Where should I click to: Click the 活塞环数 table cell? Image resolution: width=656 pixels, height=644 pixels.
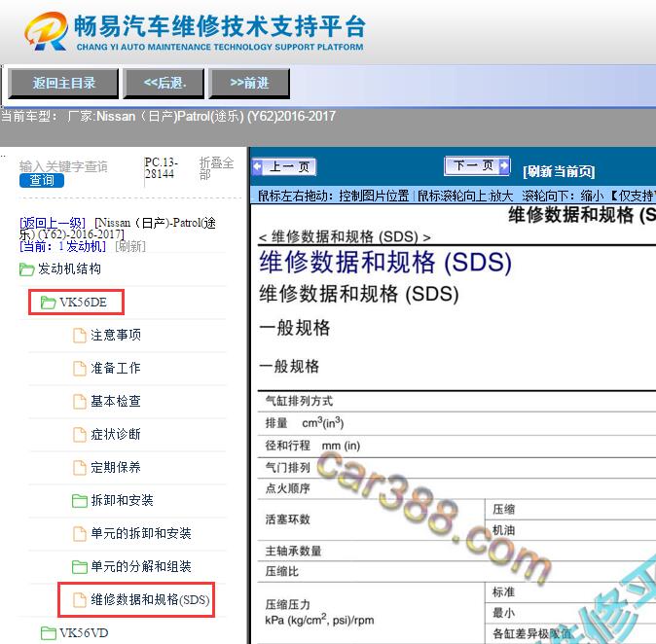371,519
